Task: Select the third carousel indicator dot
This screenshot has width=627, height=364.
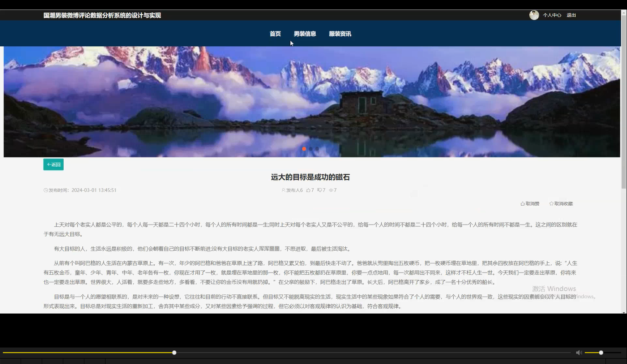Action: 317,148
